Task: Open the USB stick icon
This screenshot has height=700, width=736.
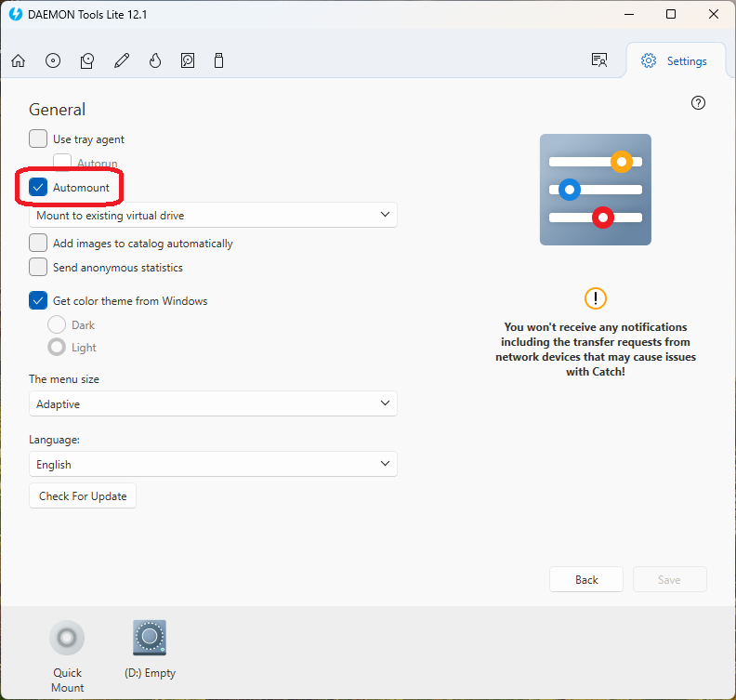Action: click(218, 60)
